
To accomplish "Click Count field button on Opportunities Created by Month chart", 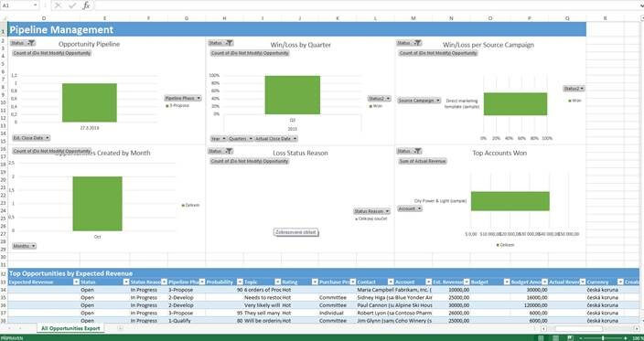I will click(x=52, y=152).
